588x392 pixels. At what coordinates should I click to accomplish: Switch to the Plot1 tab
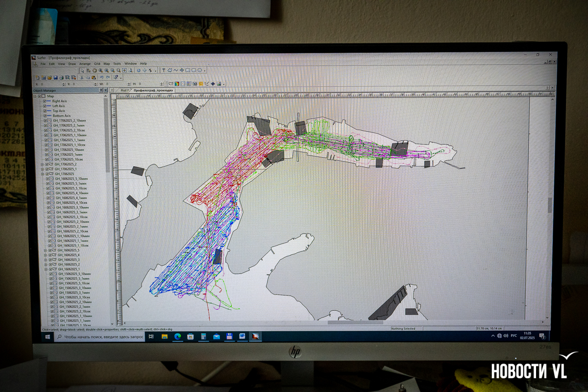coord(124,91)
